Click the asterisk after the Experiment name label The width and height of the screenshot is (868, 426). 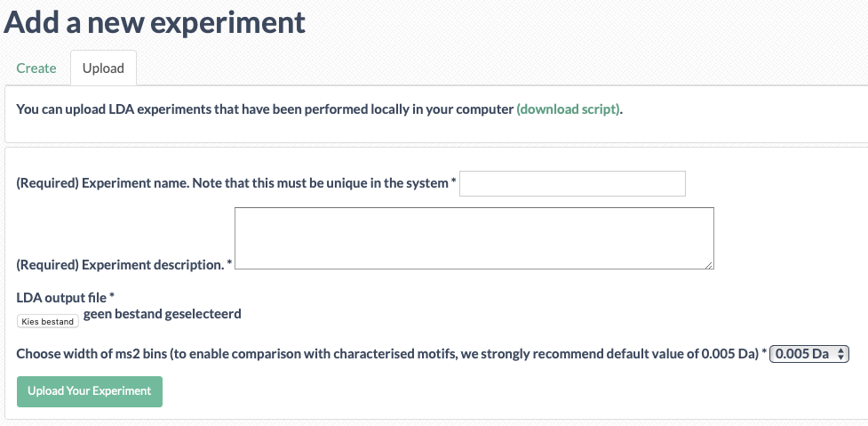(453, 181)
